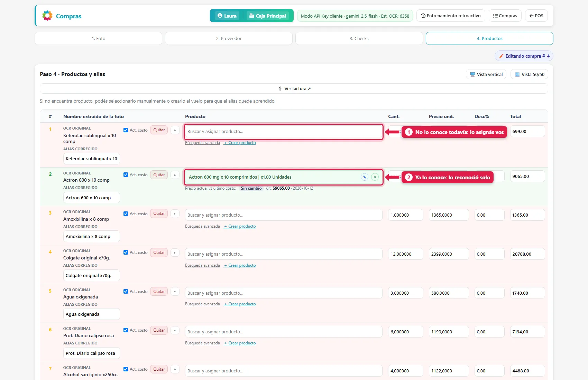
Task: Toggle Act. costo for Keterolac sublingual row
Action: [126, 130]
